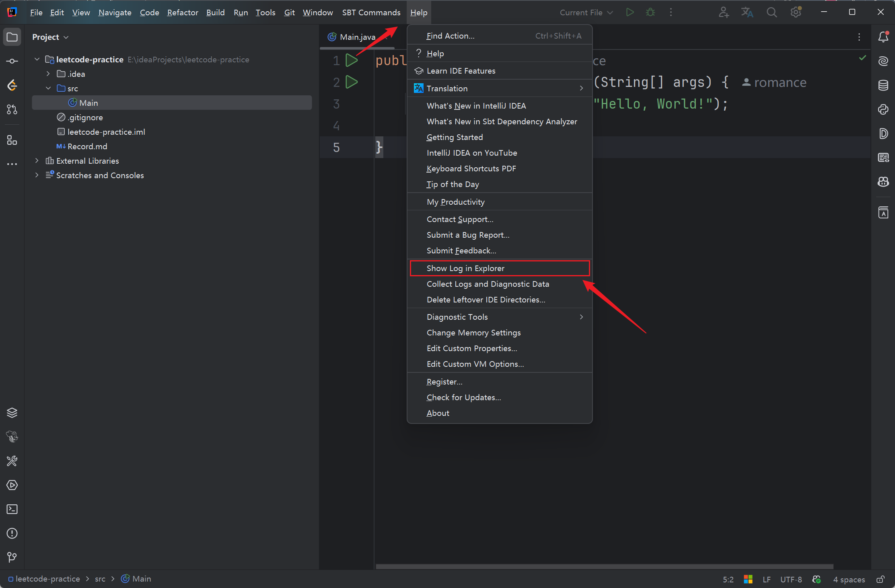This screenshot has height=588, width=895.
Task: Toggle the Project tool window folder icon
Action: click(x=12, y=37)
